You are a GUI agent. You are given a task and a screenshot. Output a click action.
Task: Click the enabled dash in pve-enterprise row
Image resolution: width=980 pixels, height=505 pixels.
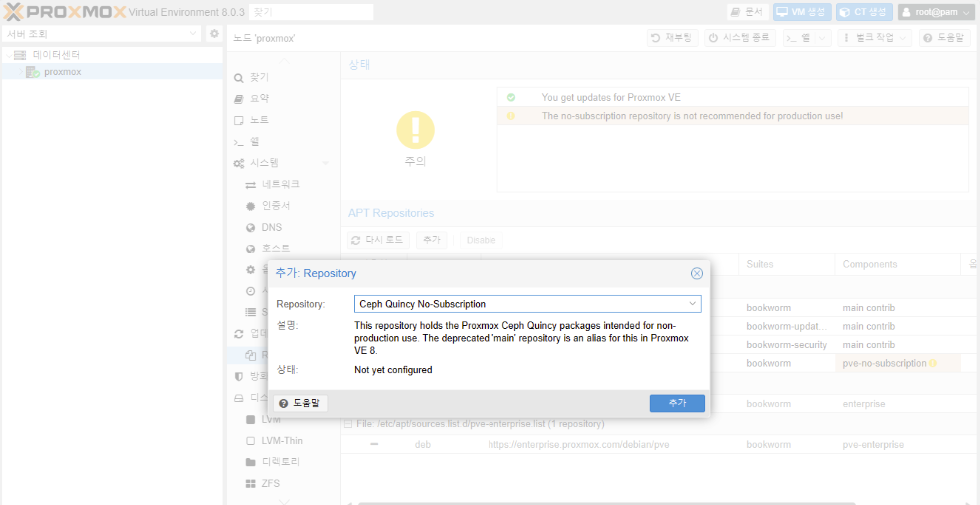click(x=374, y=445)
